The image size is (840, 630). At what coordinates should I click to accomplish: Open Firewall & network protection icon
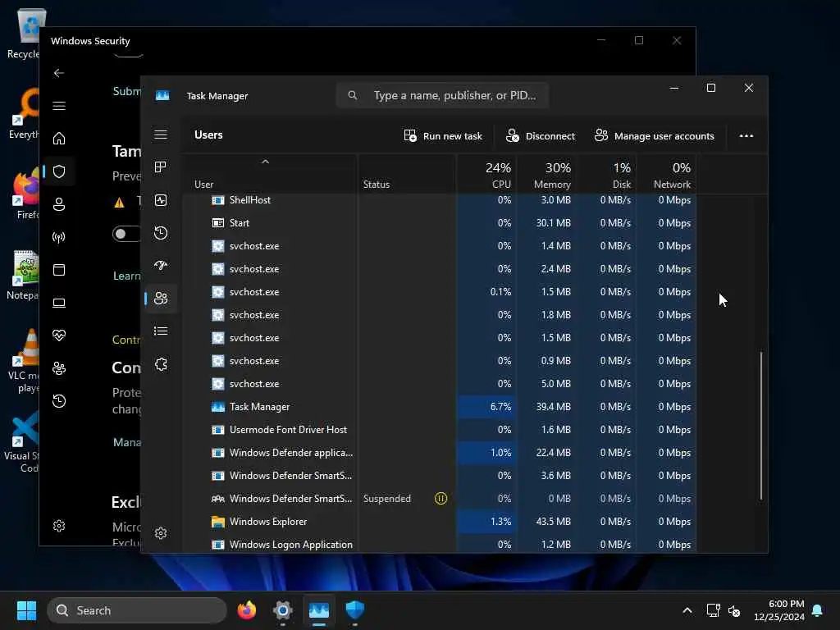(x=59, y=237)
